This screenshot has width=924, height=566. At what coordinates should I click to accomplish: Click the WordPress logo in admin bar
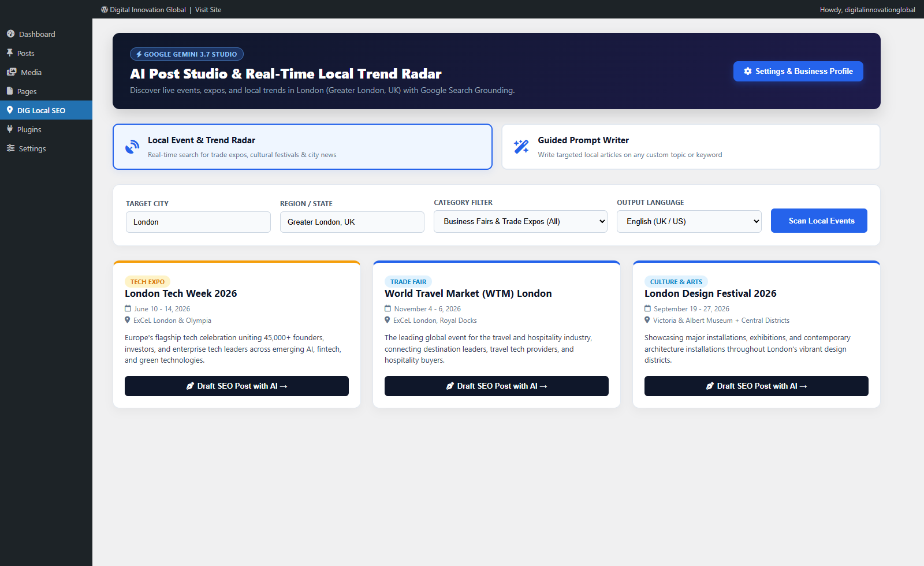pyautogui.click(x=105, y=9)
